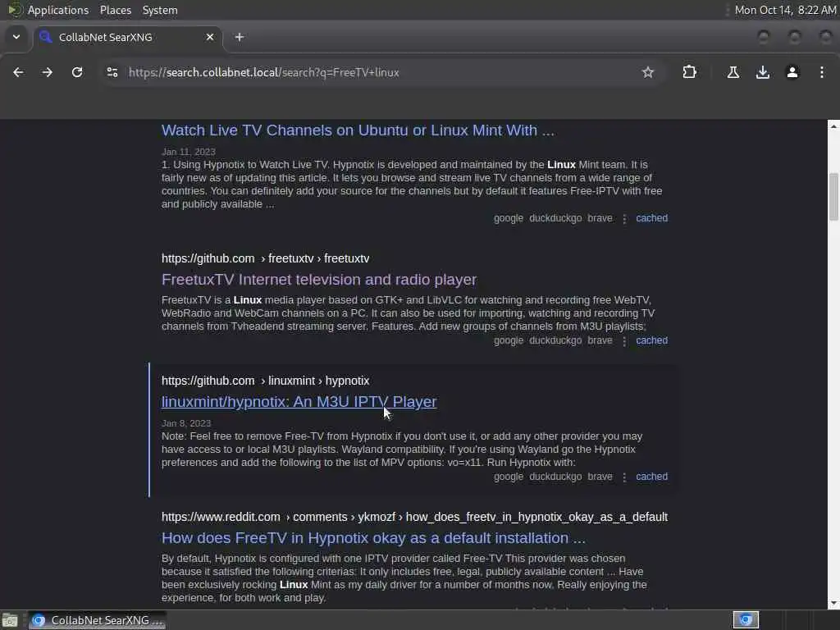This screenshot has width=840, height=630.
Task: Click the page vertical scrollbar thumb
Action: (833, 197)
